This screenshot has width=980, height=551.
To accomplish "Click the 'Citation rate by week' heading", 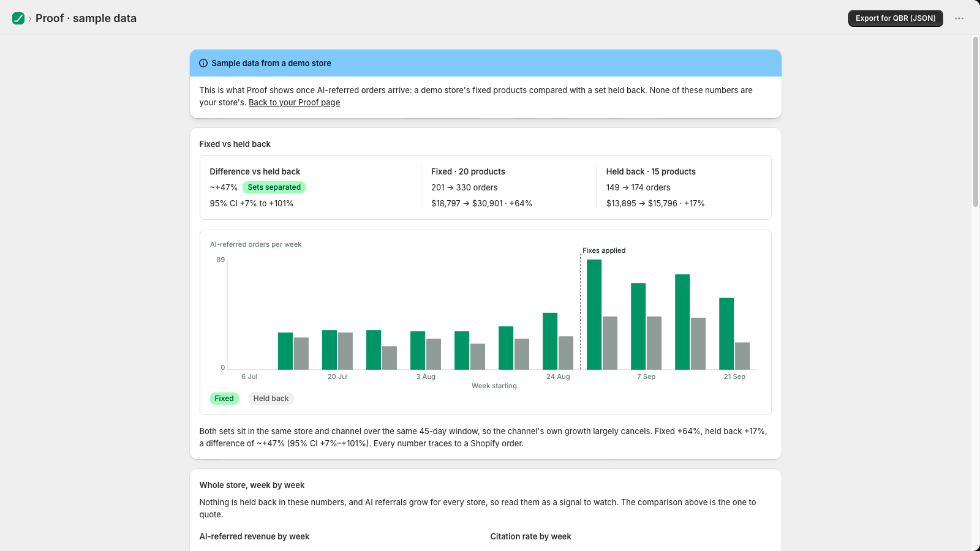I will point(530,536).
